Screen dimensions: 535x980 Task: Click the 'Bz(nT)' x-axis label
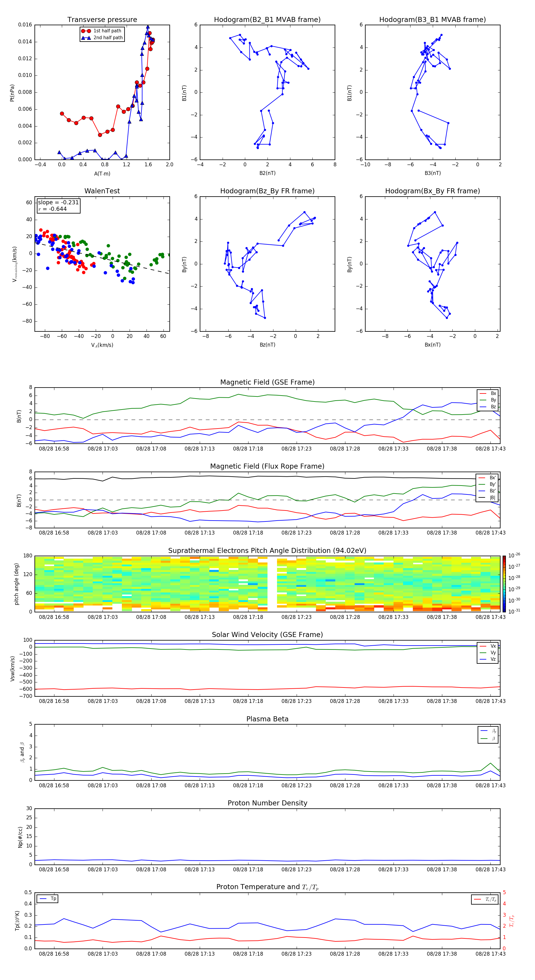267,345
